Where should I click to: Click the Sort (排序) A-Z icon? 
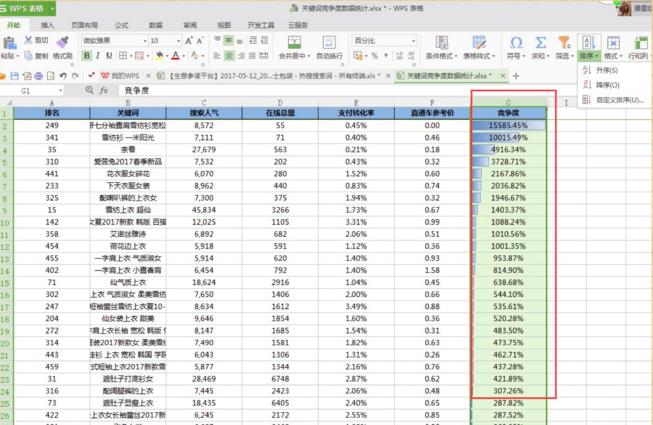[x=589, y=42]
